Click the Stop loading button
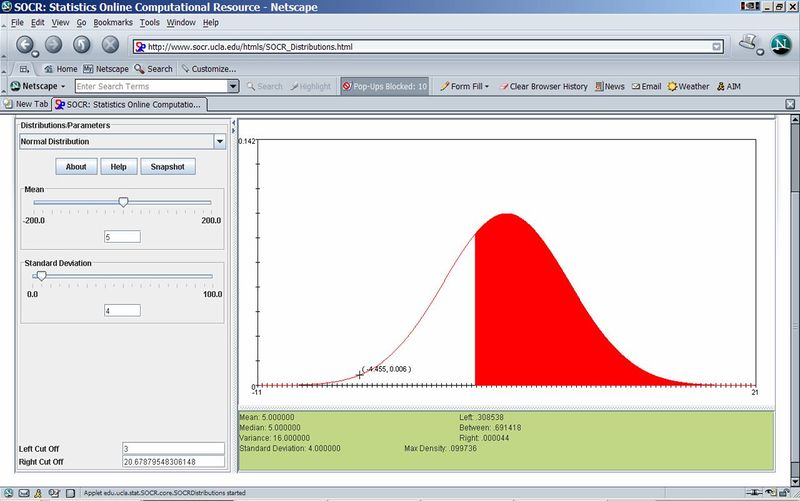800x501 pixels. (x=110, y=45)
